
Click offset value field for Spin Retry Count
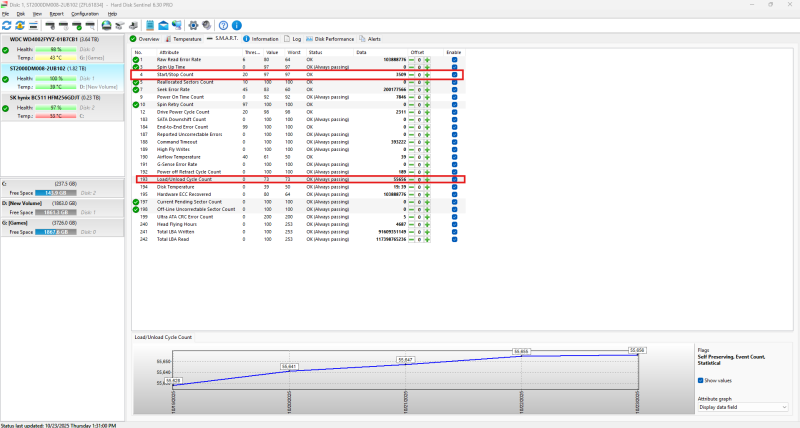click(419, 105)
